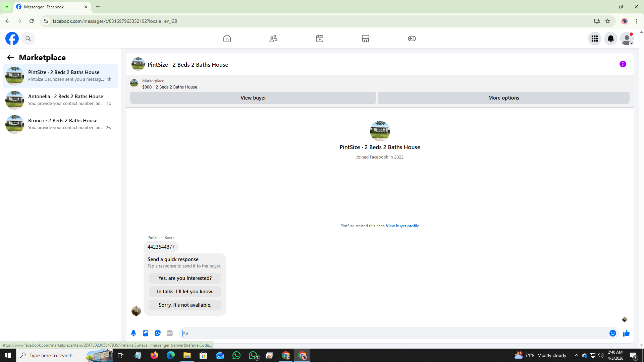The image size is (644, 362).
Task: Send 'Yes, are you interested?' quick response
Action: pos(185,278)
